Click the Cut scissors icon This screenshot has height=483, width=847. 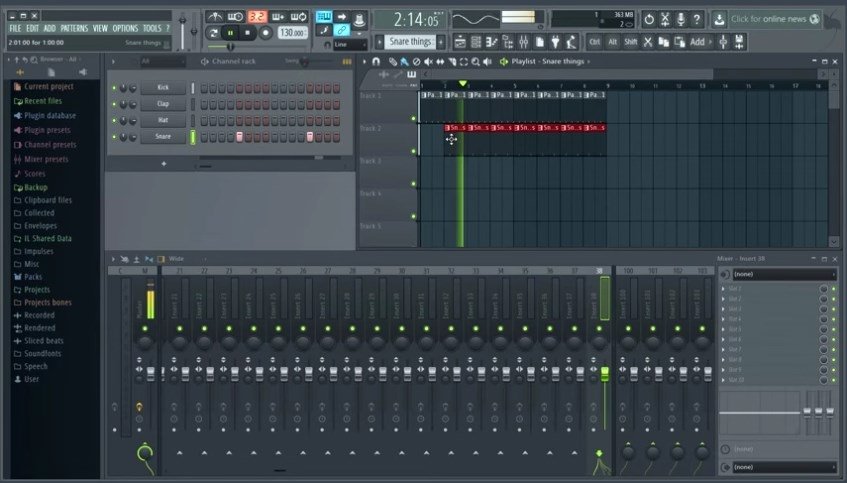[648, 42]
